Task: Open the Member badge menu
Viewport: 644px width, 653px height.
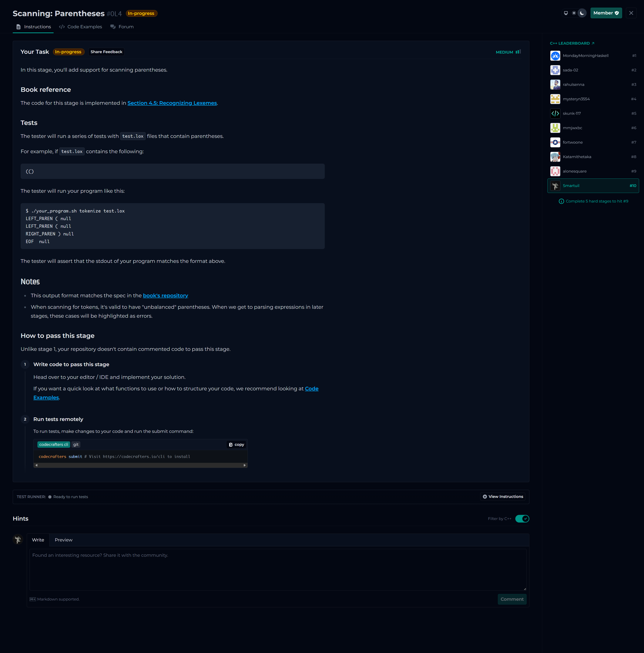Action: [606, 13]
